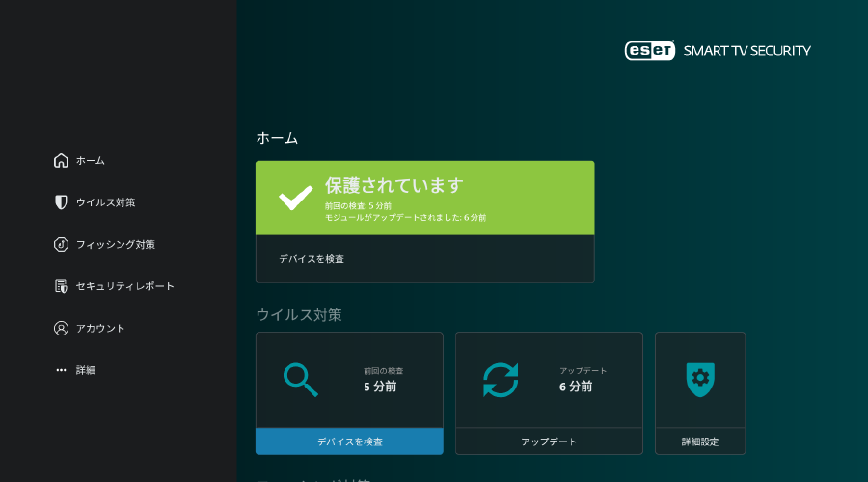Click the shield gear advanced settings icon
Viewport: 868px width, 482px height.
(x=700, y=380)
